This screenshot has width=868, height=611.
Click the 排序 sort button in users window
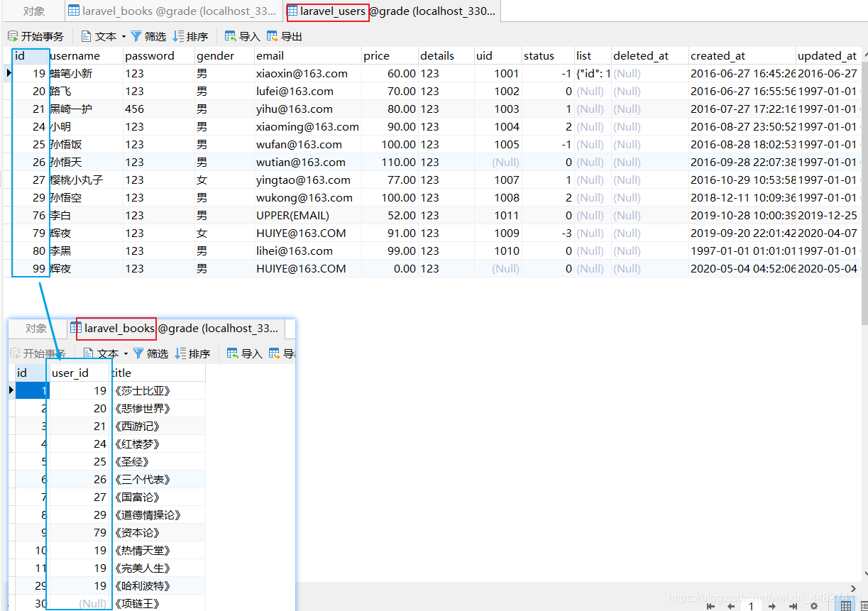(x=191, y=36)
